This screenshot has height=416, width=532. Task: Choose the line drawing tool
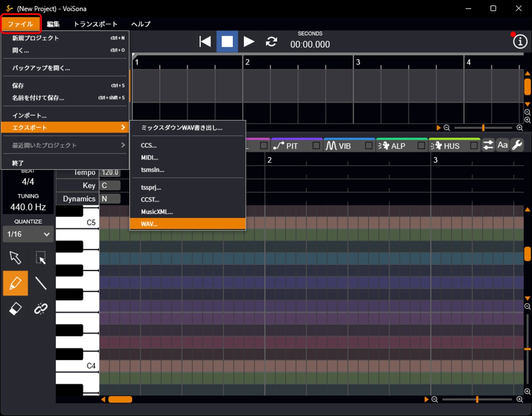click(41, 283)
